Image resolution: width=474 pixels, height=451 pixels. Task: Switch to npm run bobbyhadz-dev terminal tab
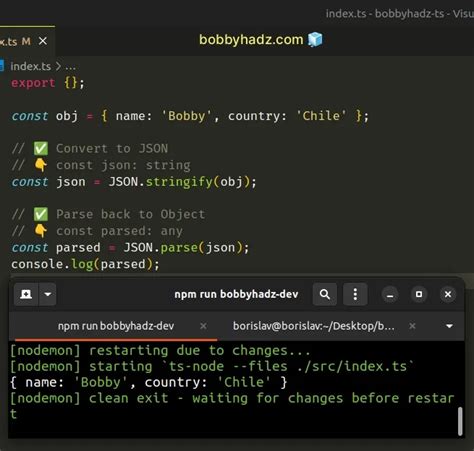tap(116, 326)
